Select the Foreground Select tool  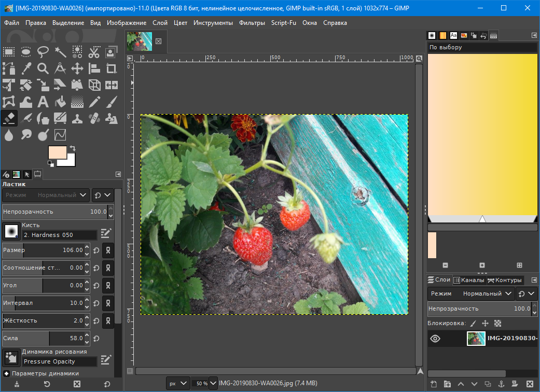111,52
